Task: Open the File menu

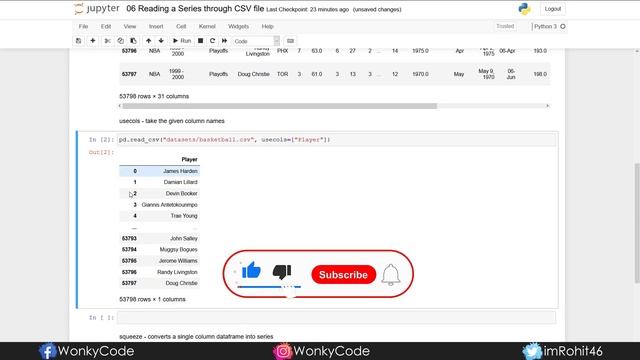Action: click(x=83, y=26)
